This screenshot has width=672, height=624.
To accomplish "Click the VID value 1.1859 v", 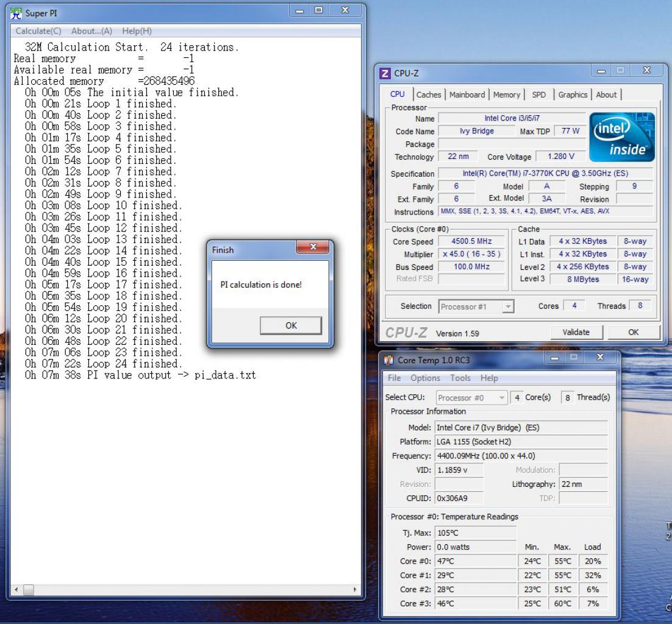I will (x=459, y=470).
